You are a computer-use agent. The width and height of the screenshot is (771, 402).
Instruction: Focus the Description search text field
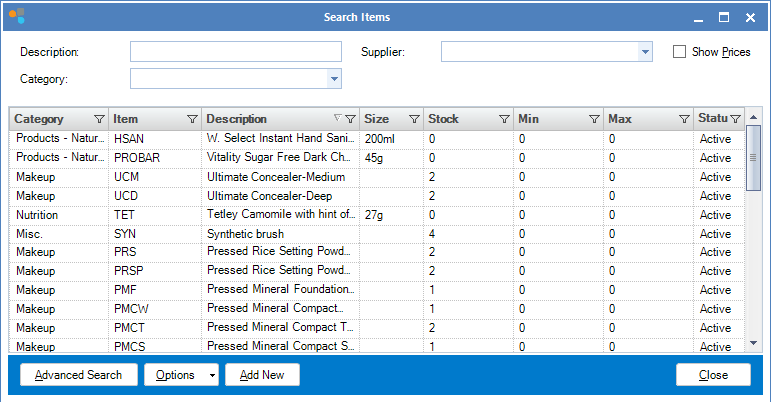pos(236,52)
